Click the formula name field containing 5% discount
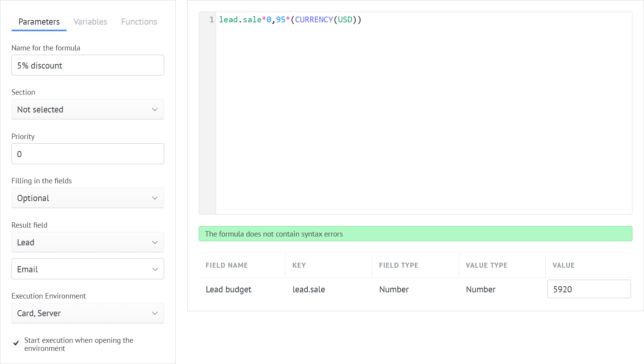Viewport: 644px width, 364px height. pyautogui.click(x=87, y=65)
